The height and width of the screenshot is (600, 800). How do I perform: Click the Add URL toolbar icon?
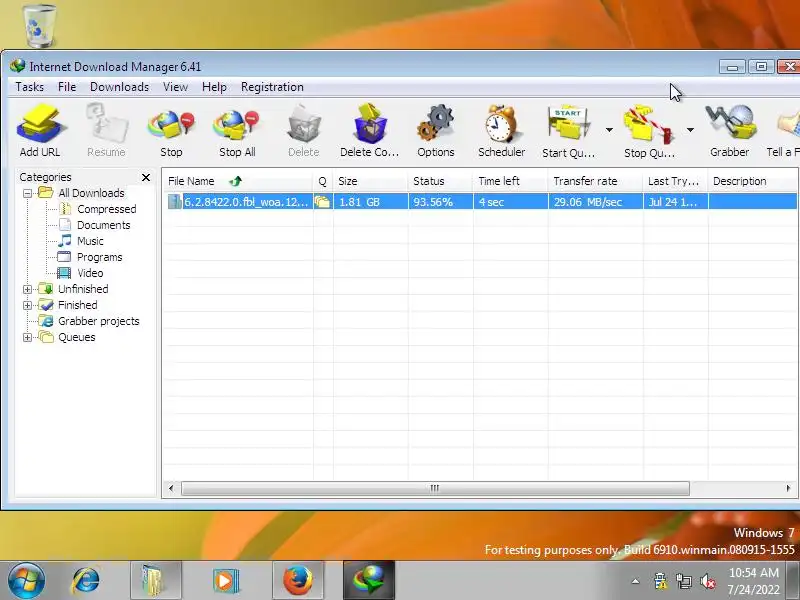coord(40,130)
